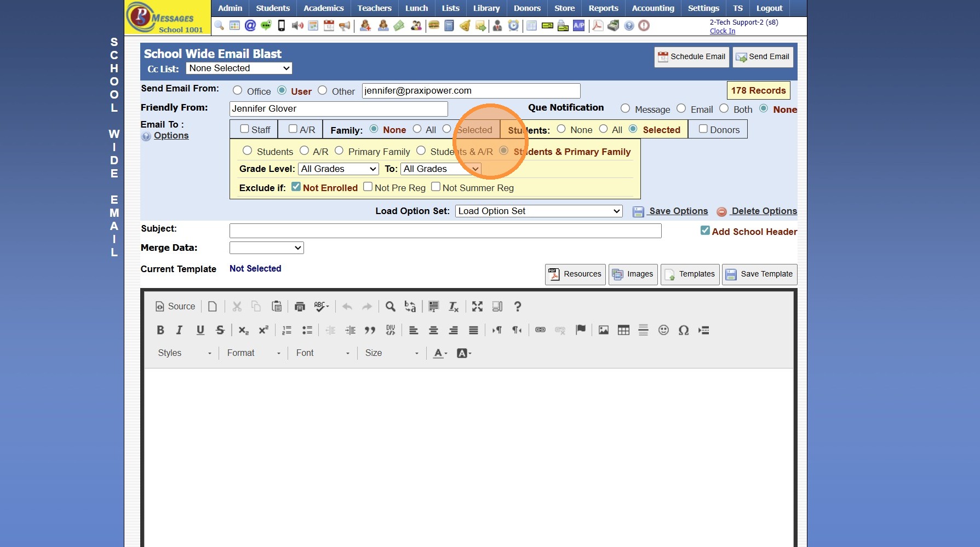The width and height of the screenshot is (980, 547).
Task: Insert a special character (Omega icon)
Action: tap(684, 330)
